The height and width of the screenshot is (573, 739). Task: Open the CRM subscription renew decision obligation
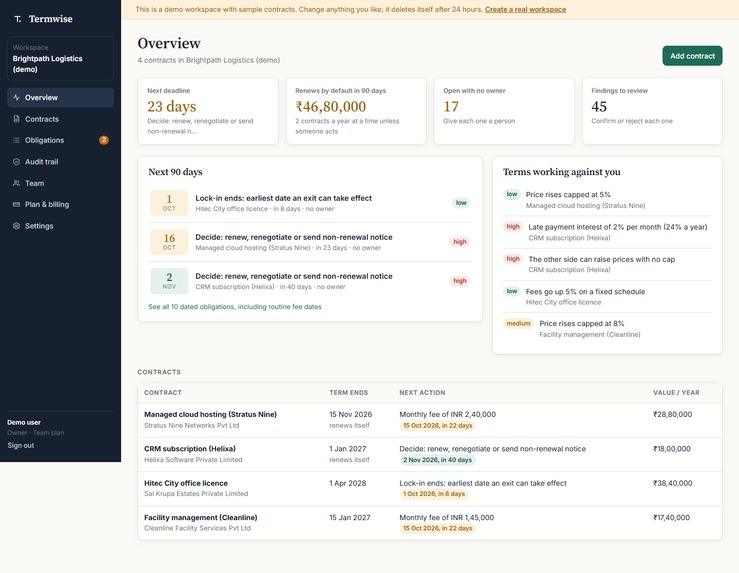coord(310,281)
